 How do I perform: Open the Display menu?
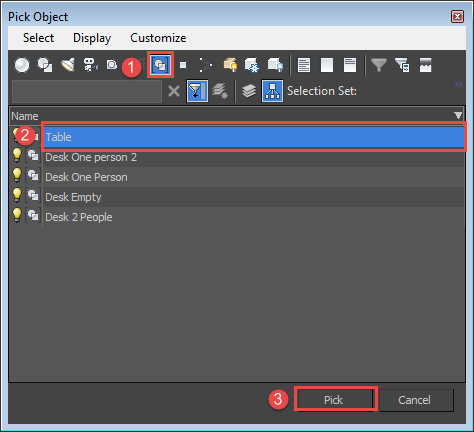point(92,38)
